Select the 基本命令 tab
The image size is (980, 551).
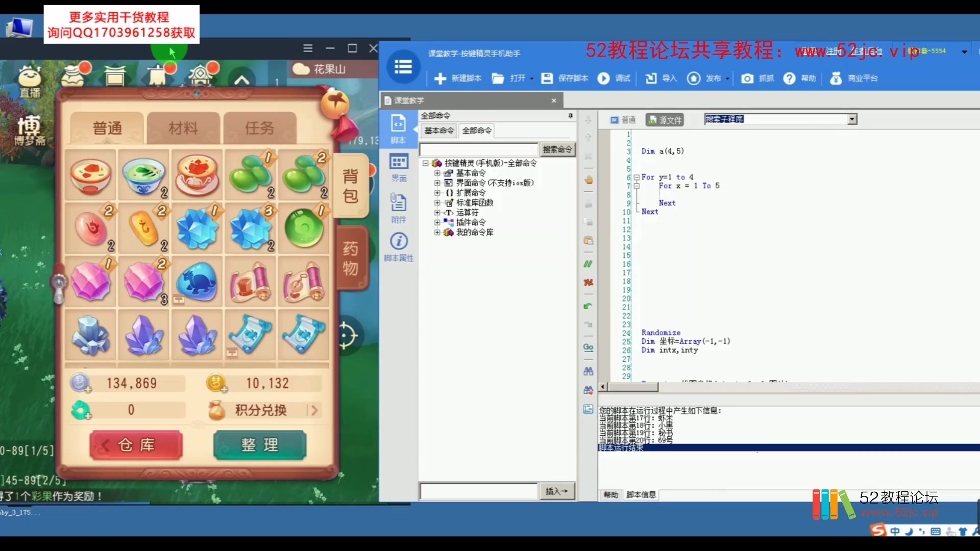pyautogui.click(x=439, y=131)
